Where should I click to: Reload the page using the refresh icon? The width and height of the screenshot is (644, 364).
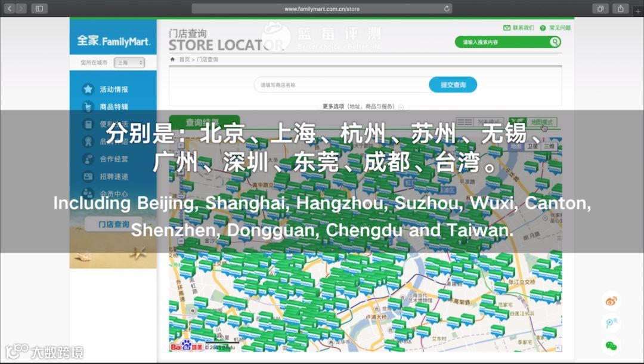pyautogui.click(x=447, y=8)
